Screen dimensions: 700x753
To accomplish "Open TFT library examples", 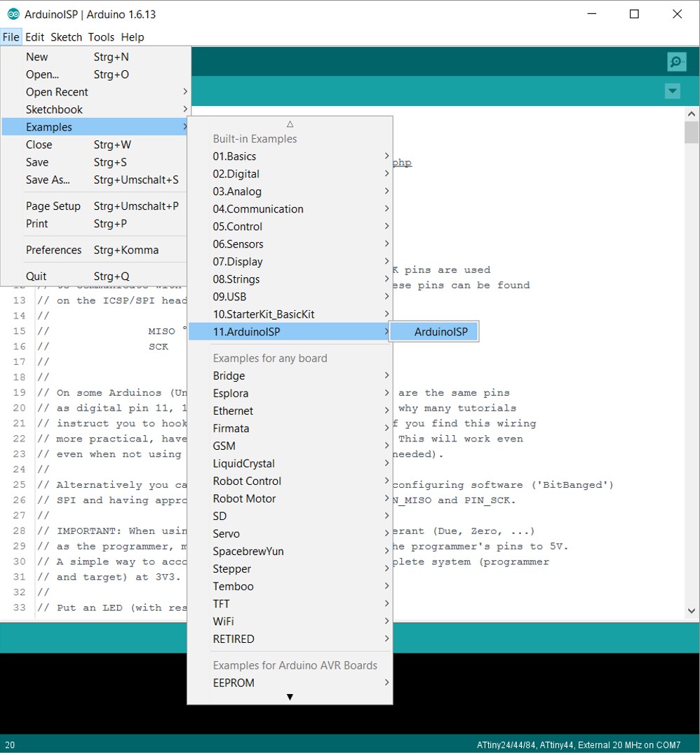I will click(x=290, y=604).
